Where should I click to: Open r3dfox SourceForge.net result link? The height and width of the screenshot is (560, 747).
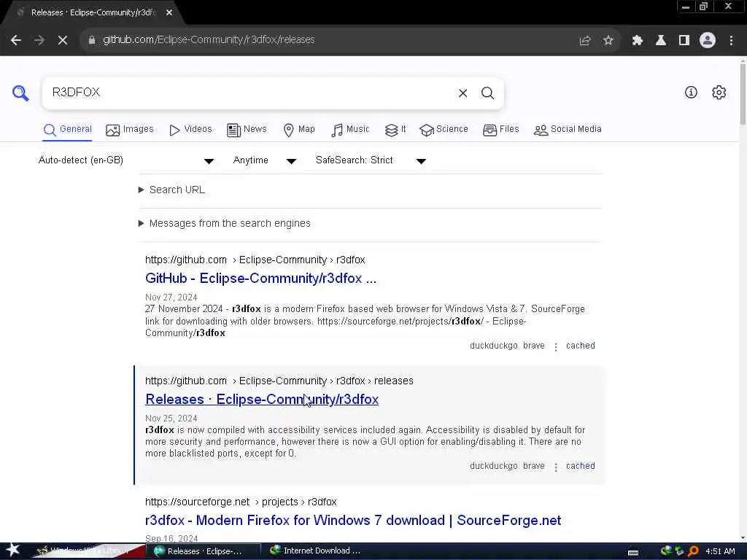[353, 521]
